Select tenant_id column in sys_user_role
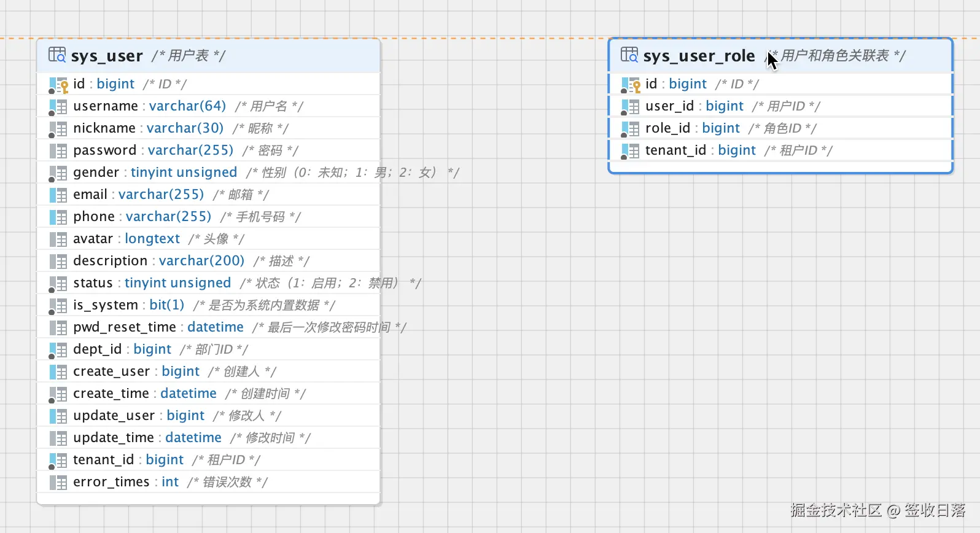The image size is (980, 533). 780,150
